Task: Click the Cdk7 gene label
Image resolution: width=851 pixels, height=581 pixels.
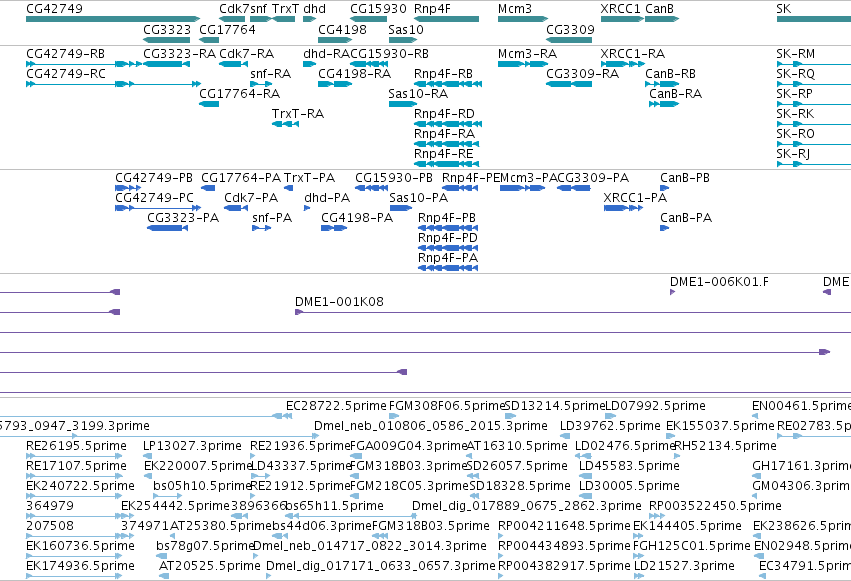Action: click(x=234, y=9)
